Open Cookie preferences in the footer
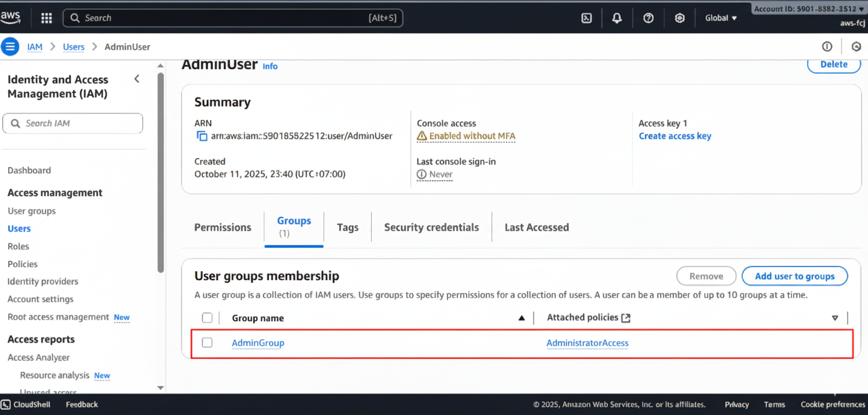The height and width of the screenshot is (415, 868). [833, 404]
